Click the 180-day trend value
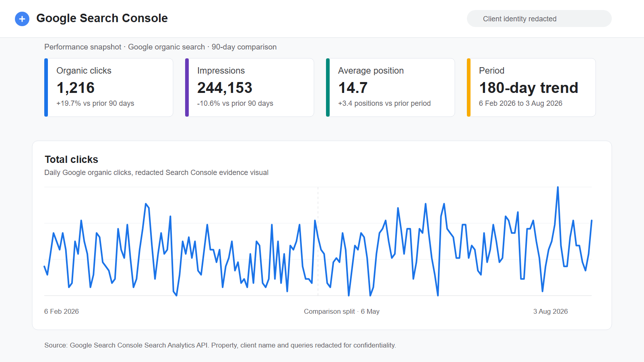 [528, 88]
